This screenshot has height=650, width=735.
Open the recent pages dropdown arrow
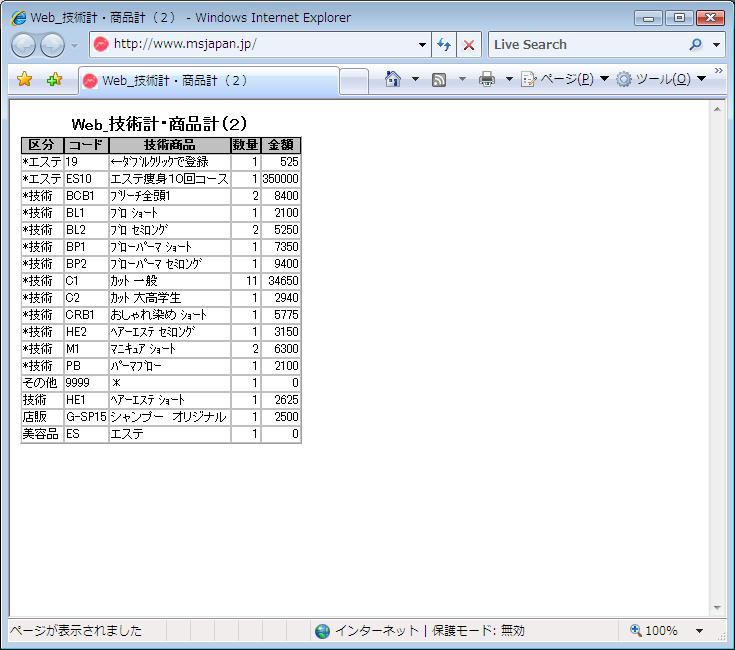pyautogui.click(x=75, y=45)
